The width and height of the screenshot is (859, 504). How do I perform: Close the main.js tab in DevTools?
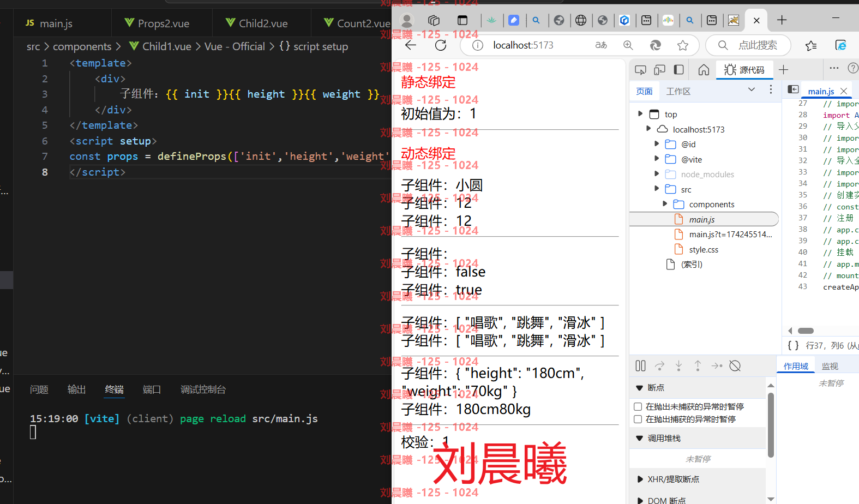pyautogui.click(x=844, y=91)
